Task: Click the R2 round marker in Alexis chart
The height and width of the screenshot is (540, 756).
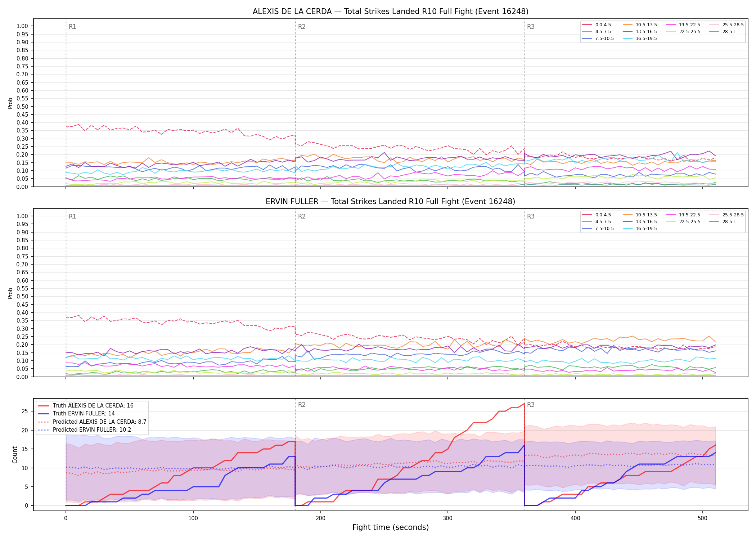Action: [x=302, y=27]
